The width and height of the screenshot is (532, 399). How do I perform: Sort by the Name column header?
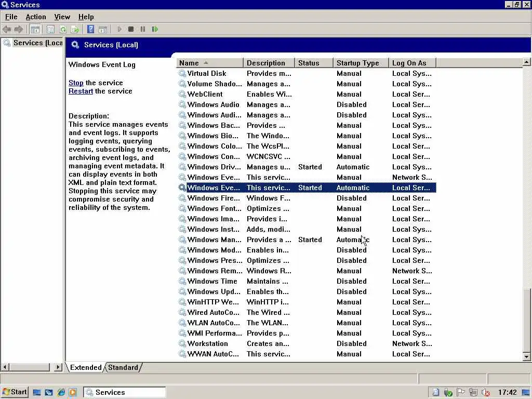pos(210,63)
